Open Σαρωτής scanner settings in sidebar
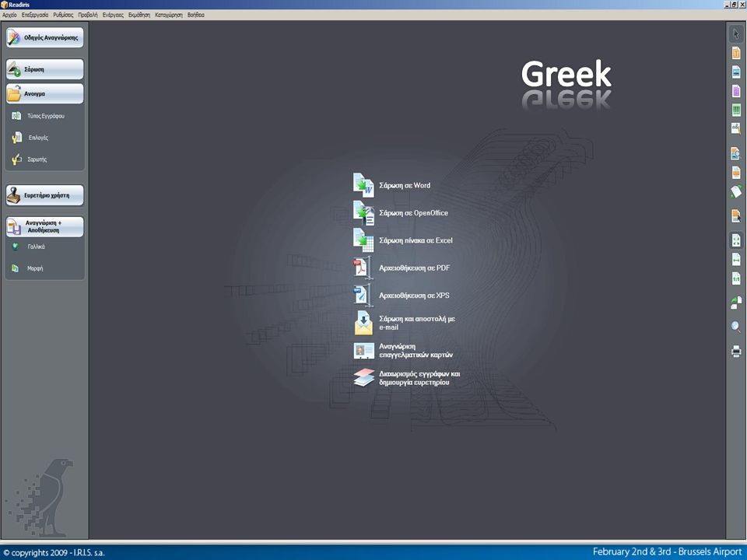The image size is (747, 560). coord(29,159)
